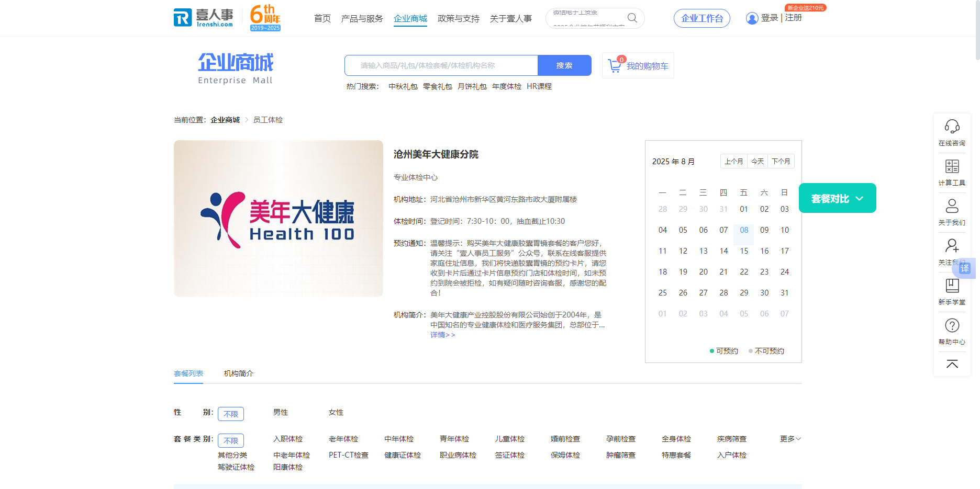Click the blue 搜索 button

tap(564, 65)
